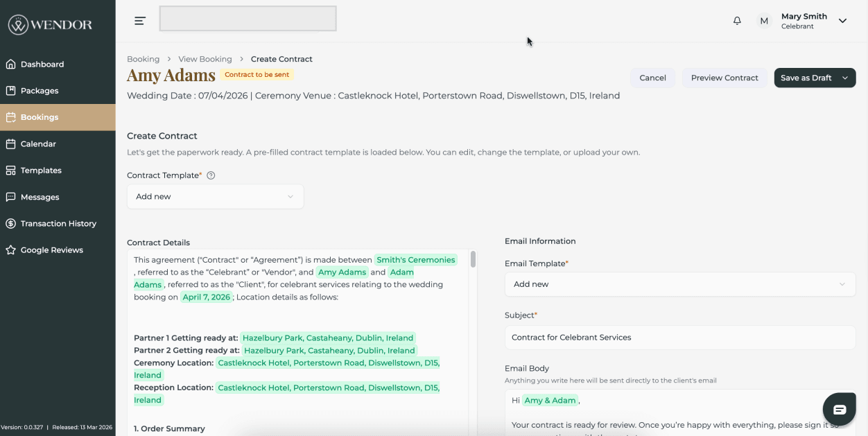Viewport: 868px width, 436px height.
Task: Collapse the sidebar with the hamburger icon
Action: [x=139, y=20]
